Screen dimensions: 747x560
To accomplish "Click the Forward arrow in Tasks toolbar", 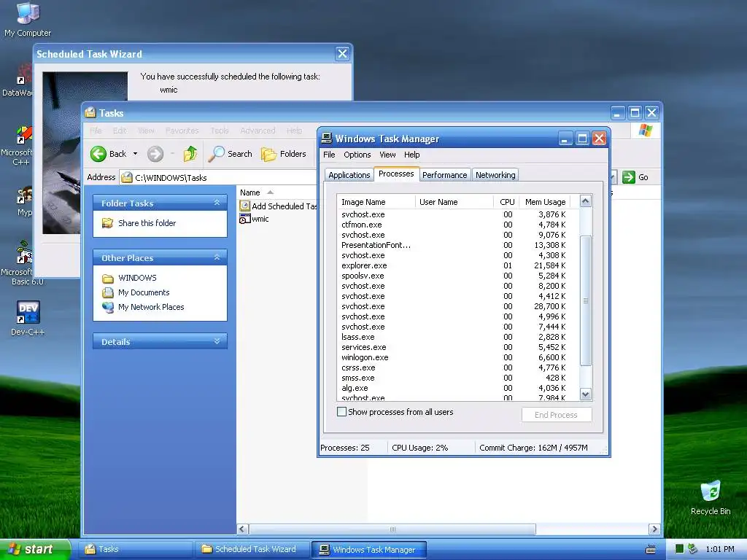I will pos(155,154).
